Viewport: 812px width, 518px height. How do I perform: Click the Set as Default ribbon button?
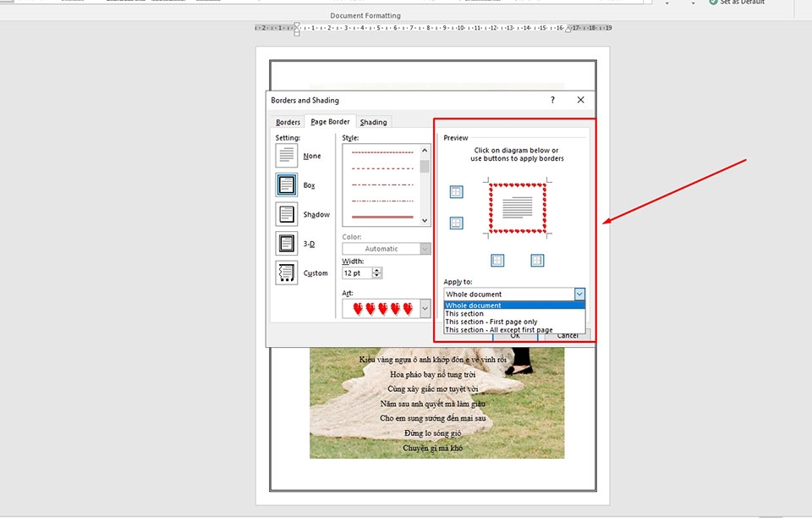coord(738,3)
